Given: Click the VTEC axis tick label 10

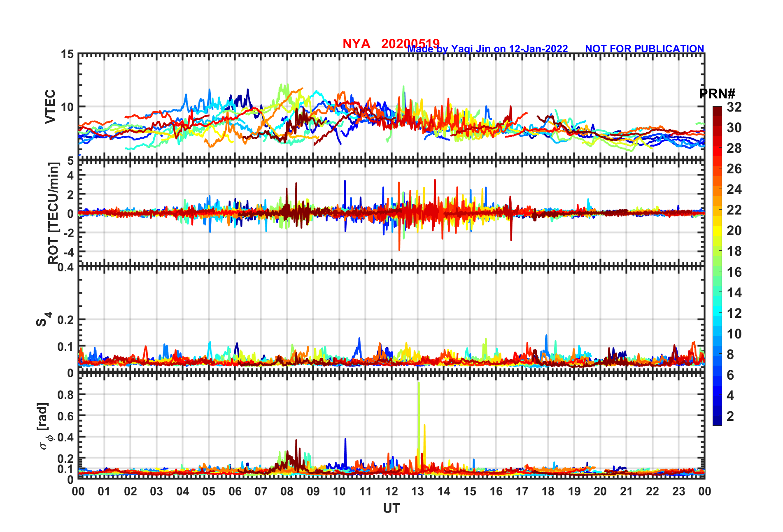Looking at the screenshot, I should pos(68,107).
